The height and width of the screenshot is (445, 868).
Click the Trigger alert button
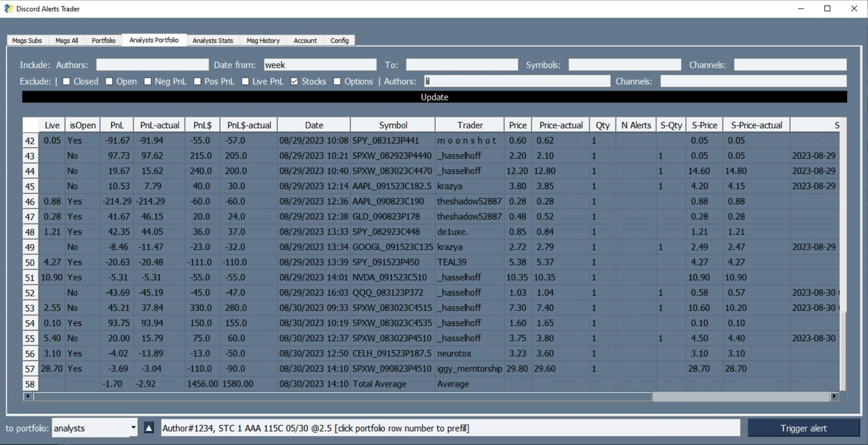coord(803,428)
